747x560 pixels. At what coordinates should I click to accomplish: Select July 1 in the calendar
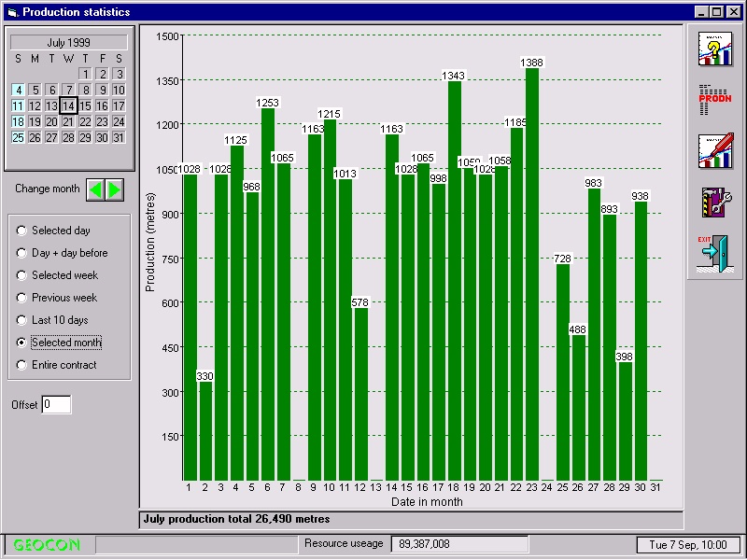pos(85,74)
